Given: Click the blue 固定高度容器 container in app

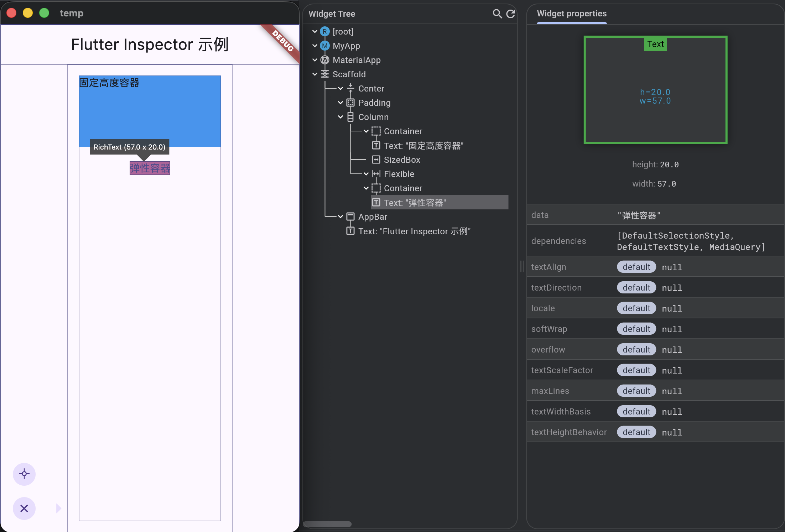Looking at the screenshot, I should (x=150, y=111).
